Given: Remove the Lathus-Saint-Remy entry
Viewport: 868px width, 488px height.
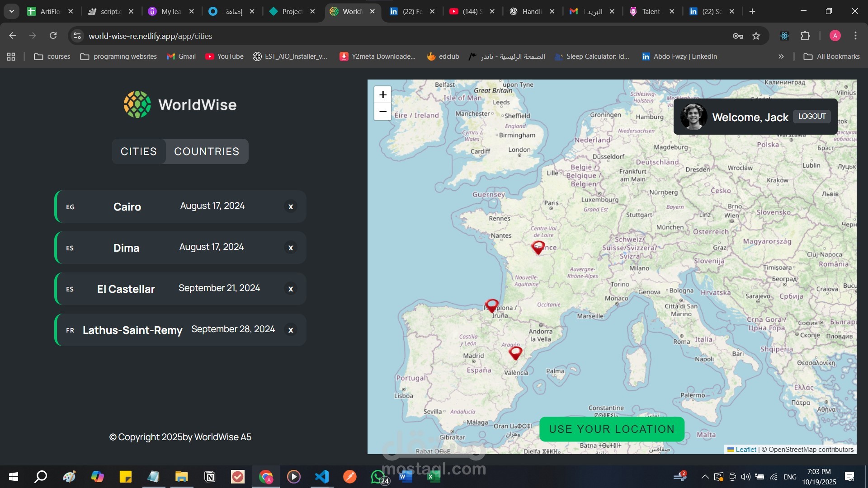Looking at the screenshot, I should point(291,330).
